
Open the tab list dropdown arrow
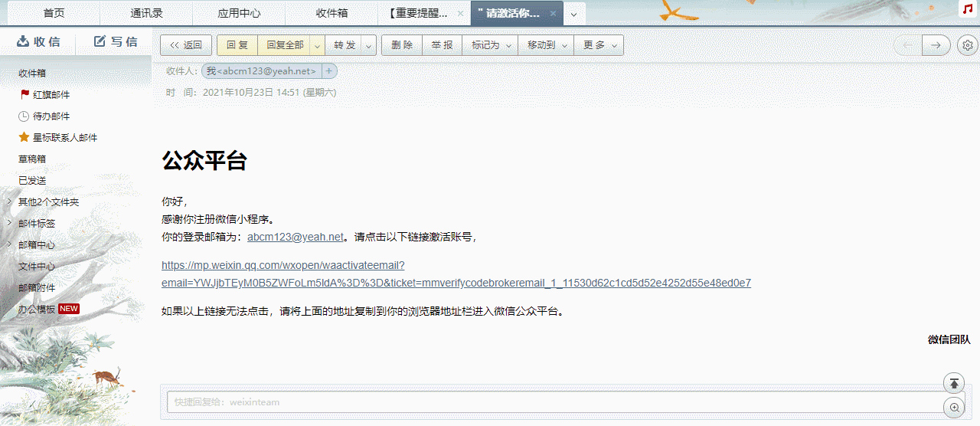(573, 15)
